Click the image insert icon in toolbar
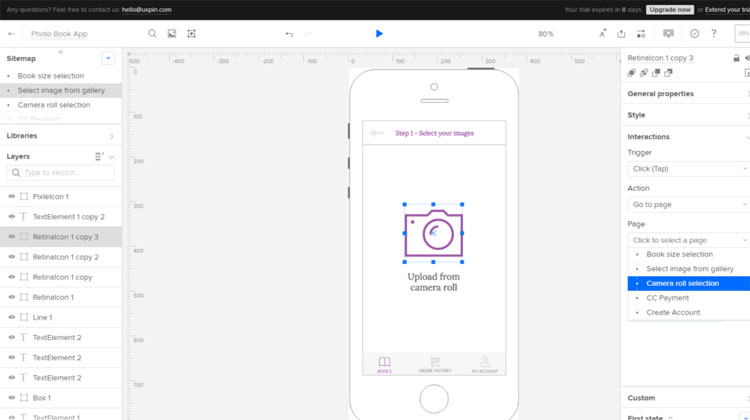Viewport: 750px width, 420px height. pos(172,33)
